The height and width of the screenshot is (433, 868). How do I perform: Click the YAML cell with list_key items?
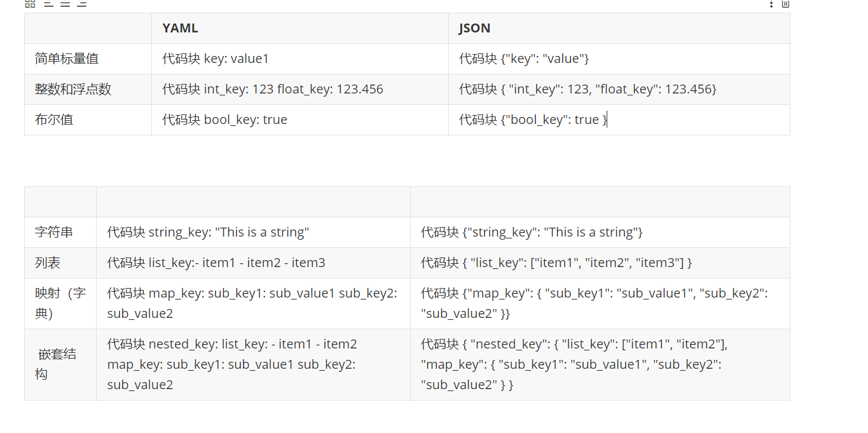pyautogui.click(x=253, y=263)
